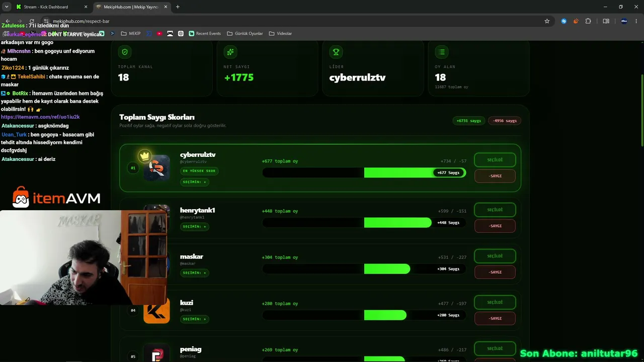Open the Chrome profile avatar
This screenshot has width=644, height=362.
624,21
